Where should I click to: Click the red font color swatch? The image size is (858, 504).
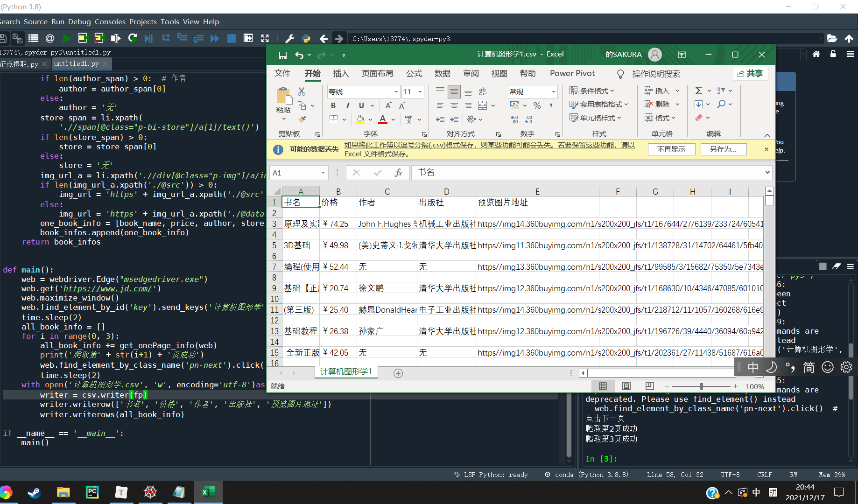(x=383, y=119)
